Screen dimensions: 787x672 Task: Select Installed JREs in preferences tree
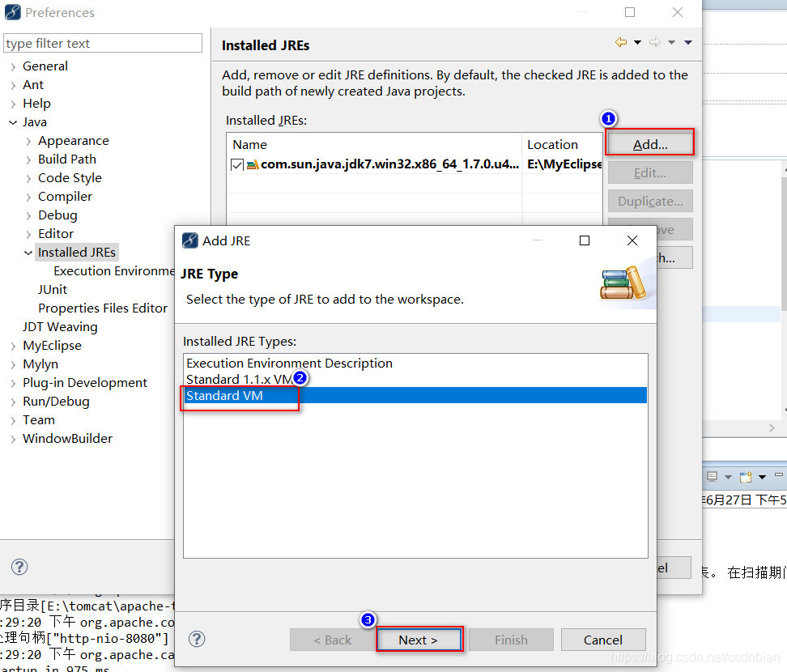tap(77, 252)
